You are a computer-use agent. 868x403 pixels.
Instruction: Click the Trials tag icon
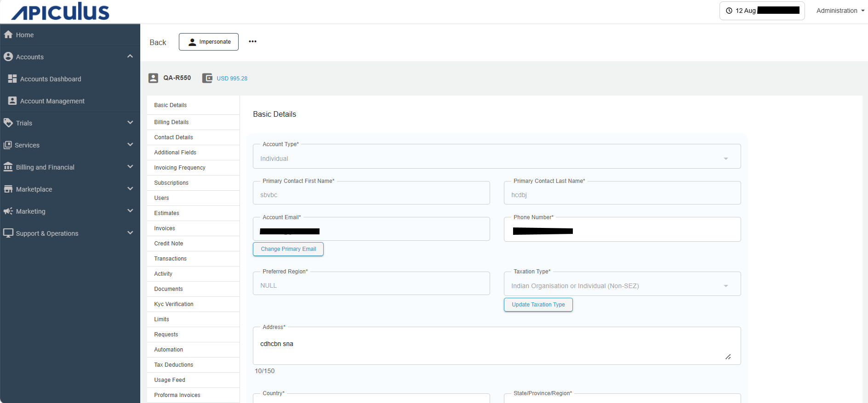[x=8, y=123]
